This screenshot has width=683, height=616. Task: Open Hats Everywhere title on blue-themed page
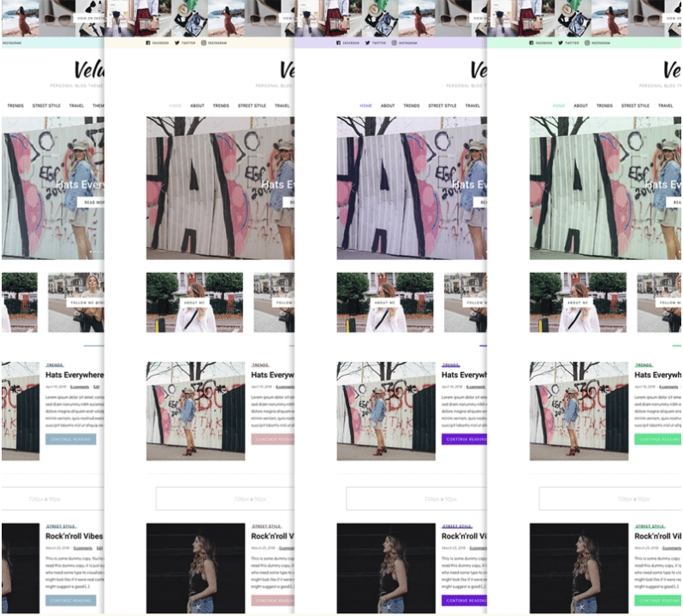click(74, 375)
